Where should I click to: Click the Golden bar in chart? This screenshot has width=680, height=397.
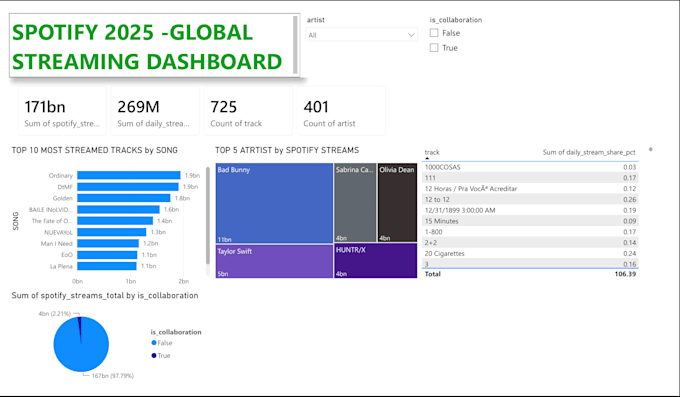tap(124, 198)
